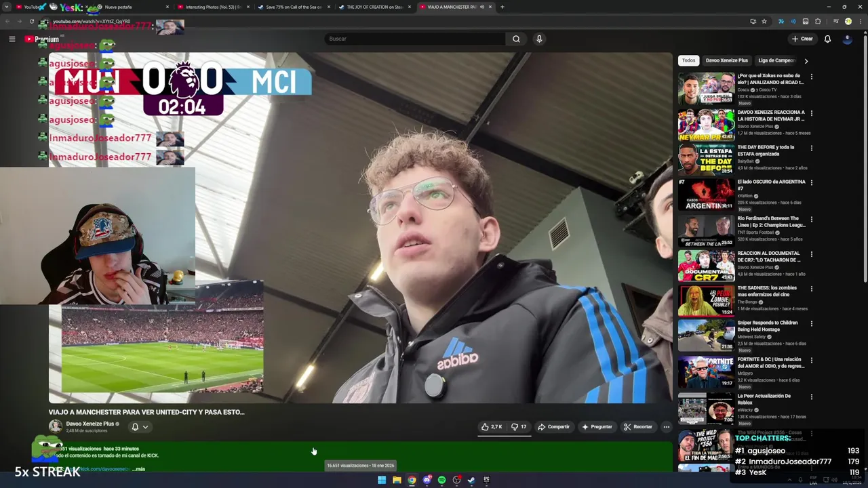Open the Rio Ferdinand's Between The Lines video title
This screenshot has width=868, height=488.
pos(771,222)
